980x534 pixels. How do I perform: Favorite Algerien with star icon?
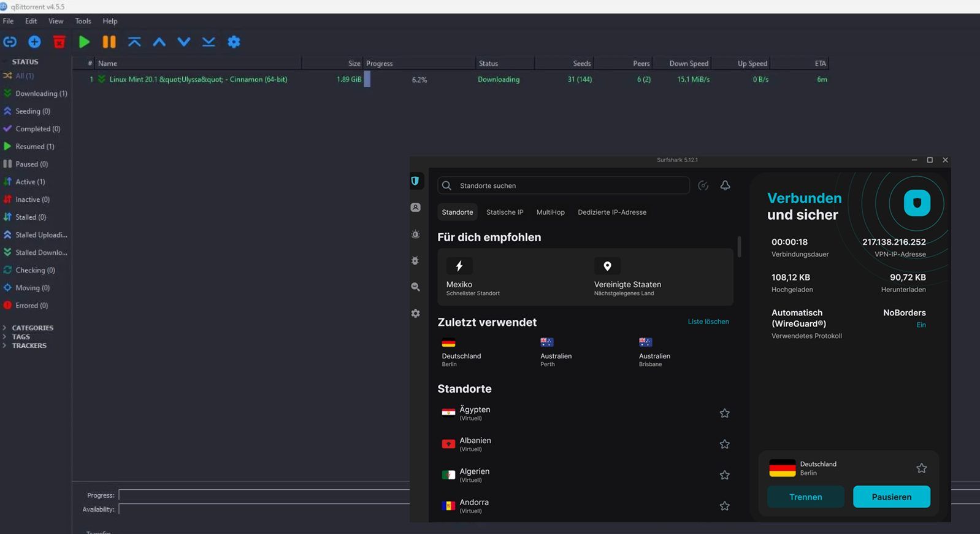click(724, 475)
